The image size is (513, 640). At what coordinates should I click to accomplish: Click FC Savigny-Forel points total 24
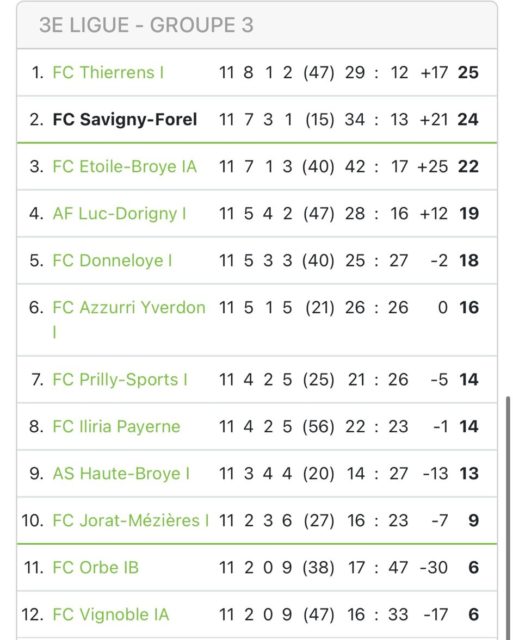click(468, 120)
